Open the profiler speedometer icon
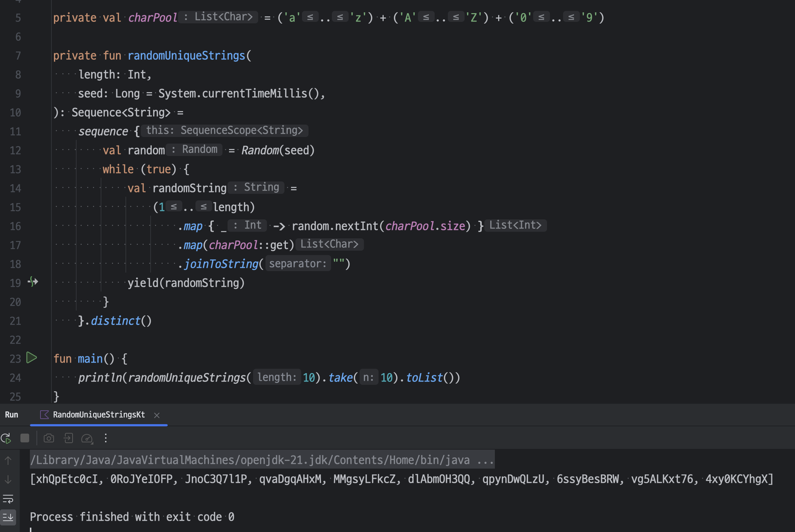Viewport: 795px width, 532px height. point(87,438)
